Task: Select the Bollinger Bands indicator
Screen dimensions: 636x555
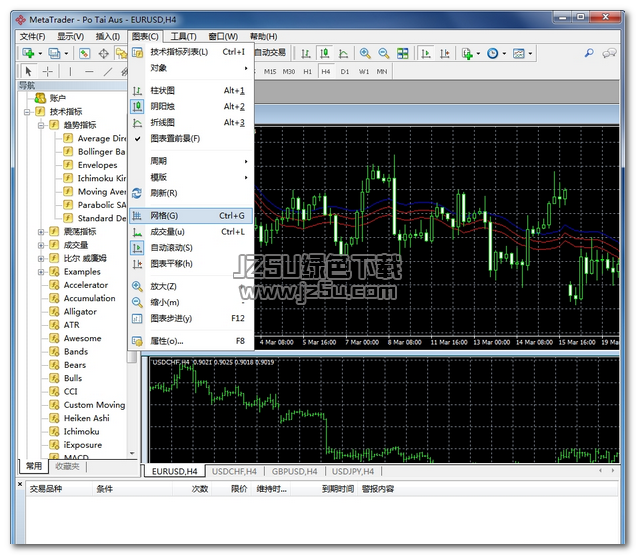Action: [x=95, y=152]
